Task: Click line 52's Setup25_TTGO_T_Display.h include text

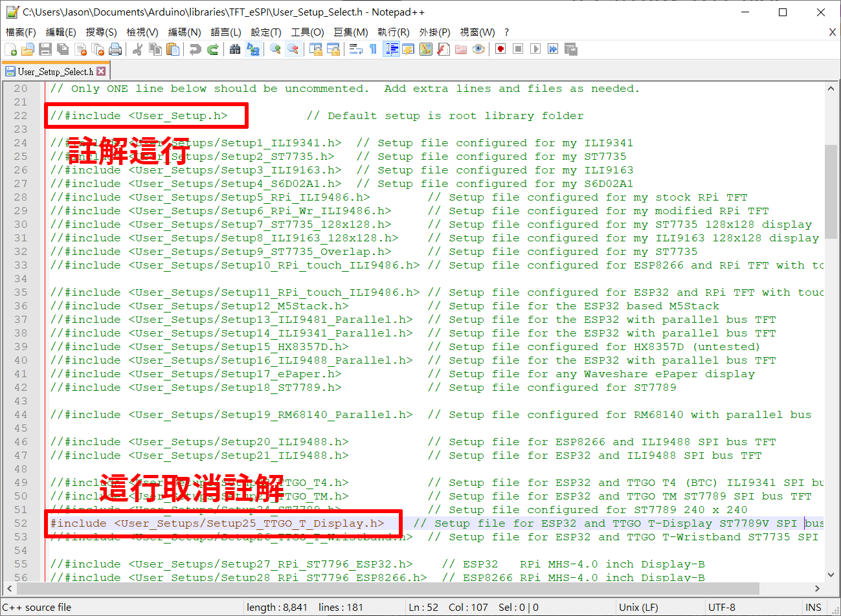Action: click(x=217, y=523)
